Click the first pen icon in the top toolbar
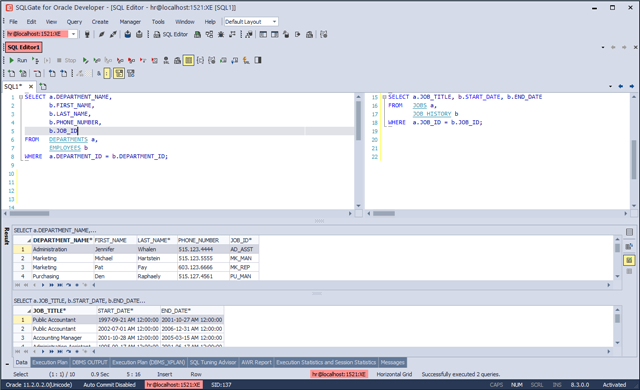The image size is (640, 390). click(102, 34)
